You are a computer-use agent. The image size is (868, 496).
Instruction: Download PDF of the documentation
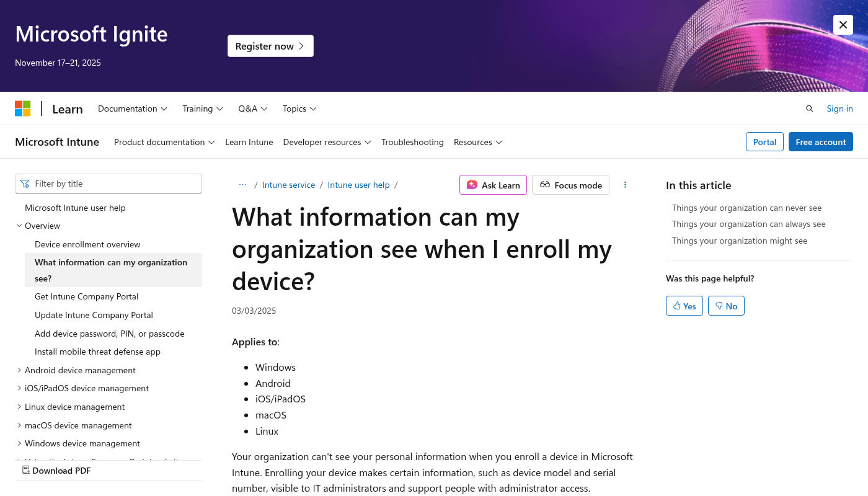pyautogui.click(x=56, y=471)
